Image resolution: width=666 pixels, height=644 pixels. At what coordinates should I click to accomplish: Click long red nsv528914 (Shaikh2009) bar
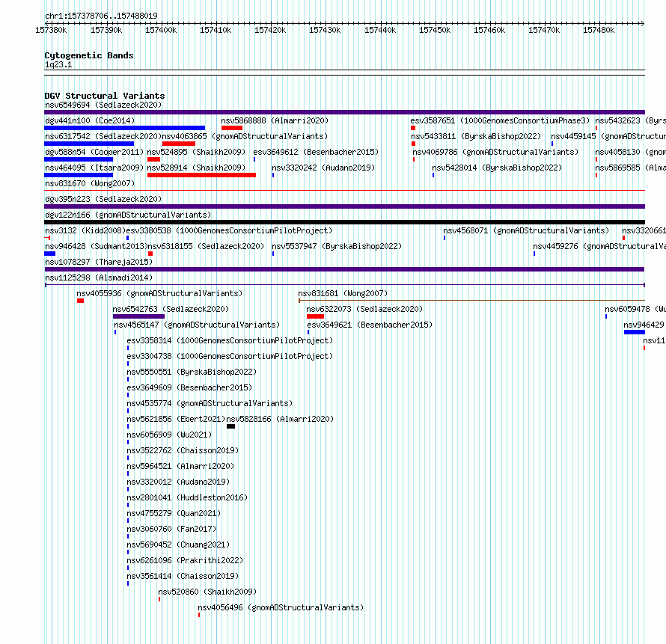pos(201,175)
